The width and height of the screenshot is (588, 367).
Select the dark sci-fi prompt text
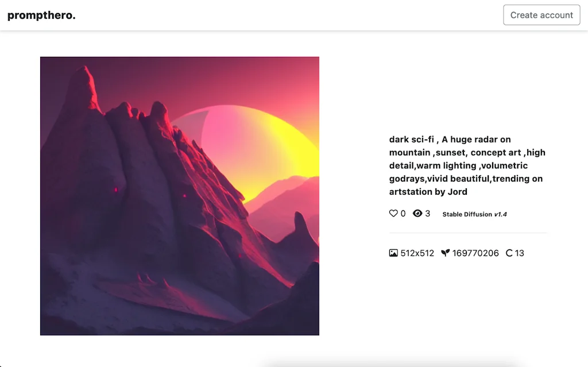467,165
